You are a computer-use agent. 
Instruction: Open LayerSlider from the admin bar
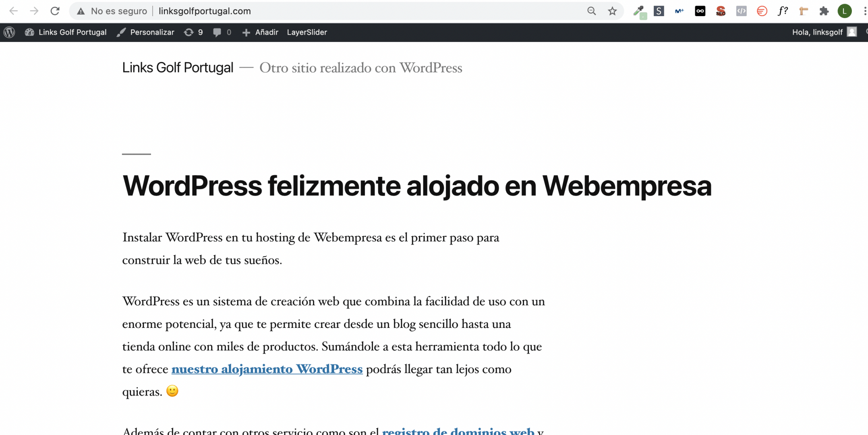coord(307,32)
